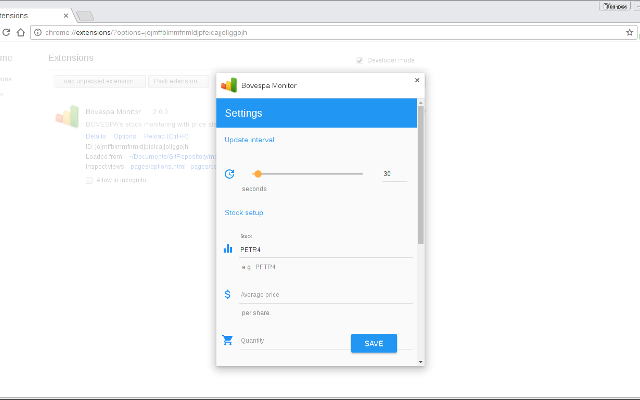Click the orange update interval slider knob

(x=258, y=174)
